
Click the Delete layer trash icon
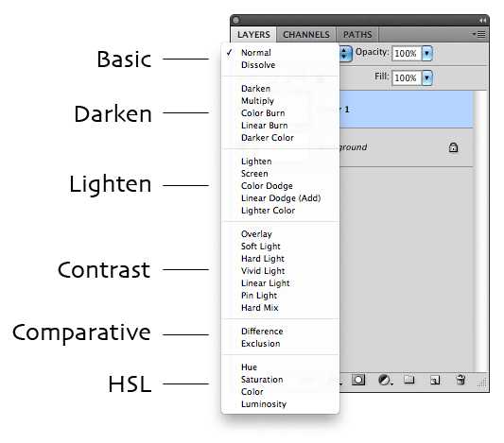point(461,380)
